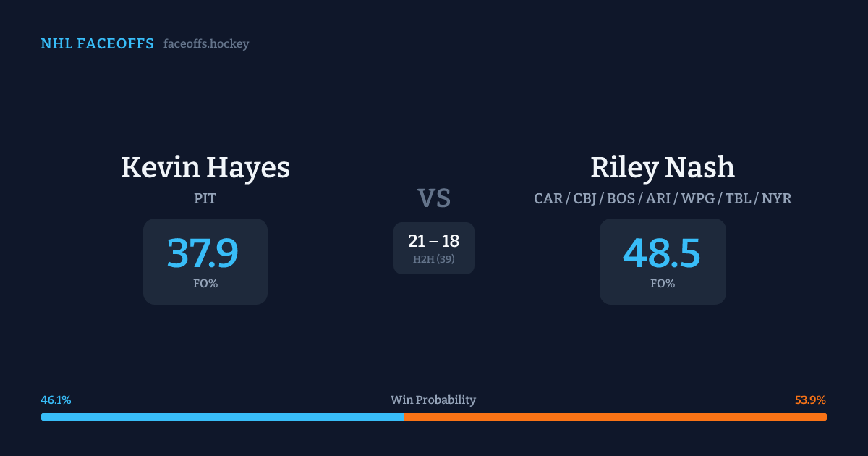Click the FO% label under 37.9
This screenshot has height=456, width=868.
tap(205, 284)
